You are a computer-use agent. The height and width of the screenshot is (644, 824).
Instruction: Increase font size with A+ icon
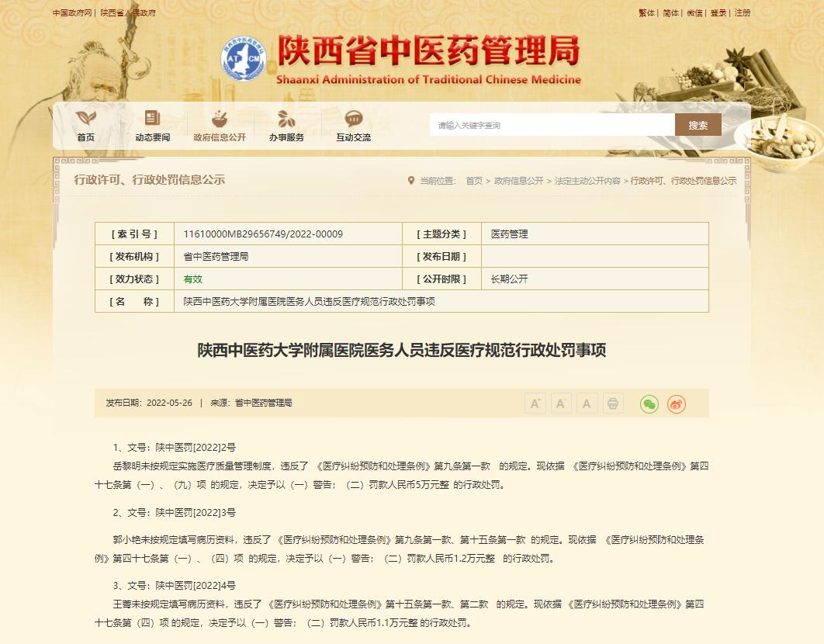click(535, 403)
